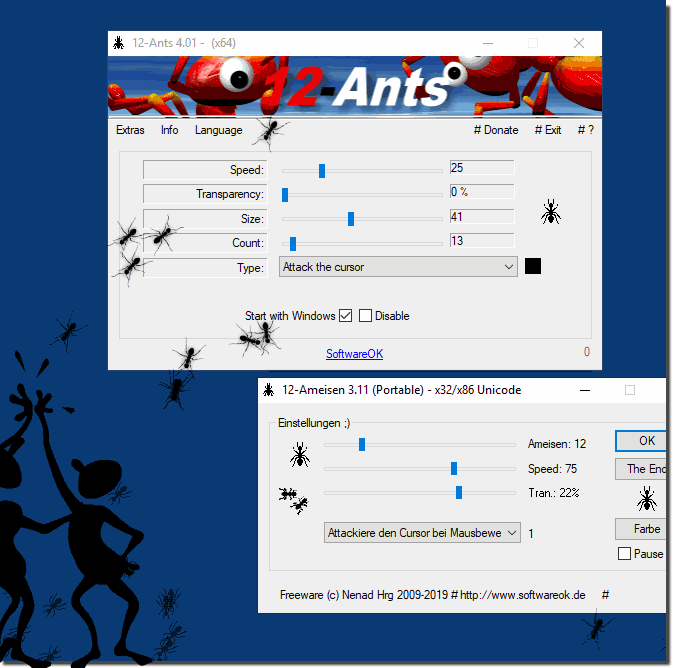Open the Info menu
Screen dimensions: 673x668
tap(170, 130)
